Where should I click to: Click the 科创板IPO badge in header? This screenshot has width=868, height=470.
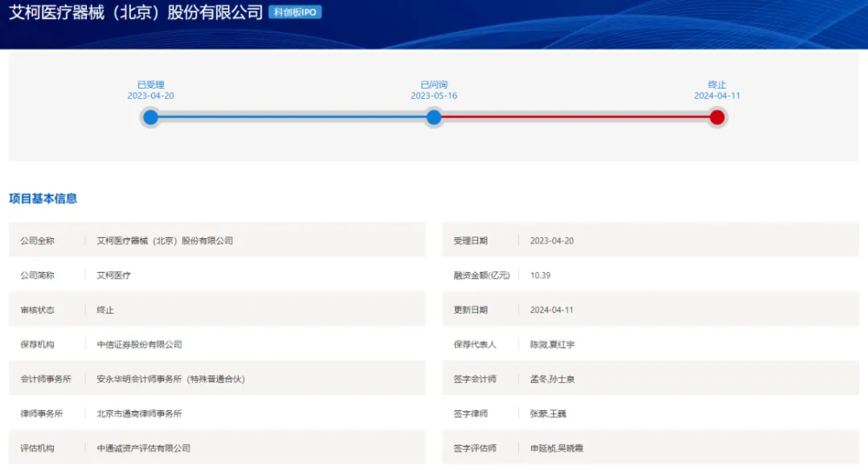point(295,12)
